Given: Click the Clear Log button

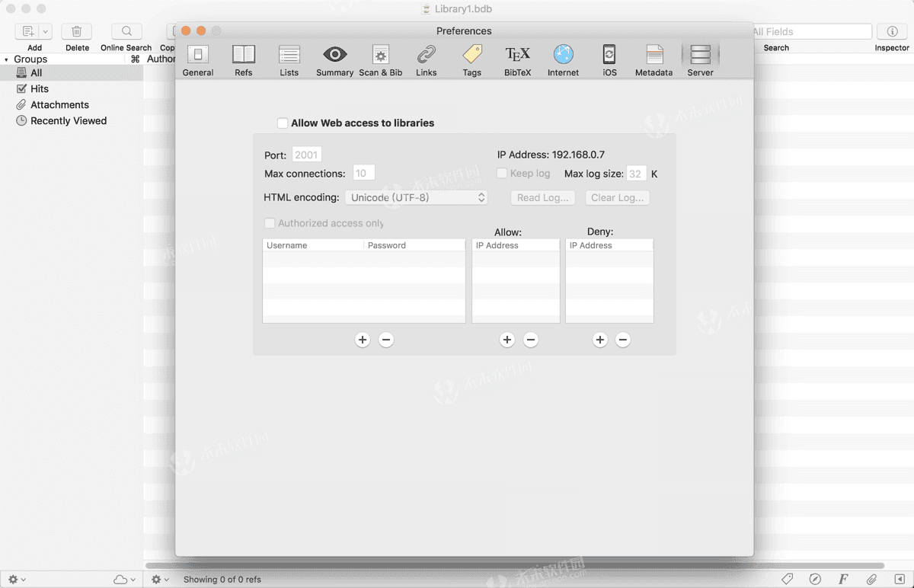Looking at the screenshot, I should 617,197.
